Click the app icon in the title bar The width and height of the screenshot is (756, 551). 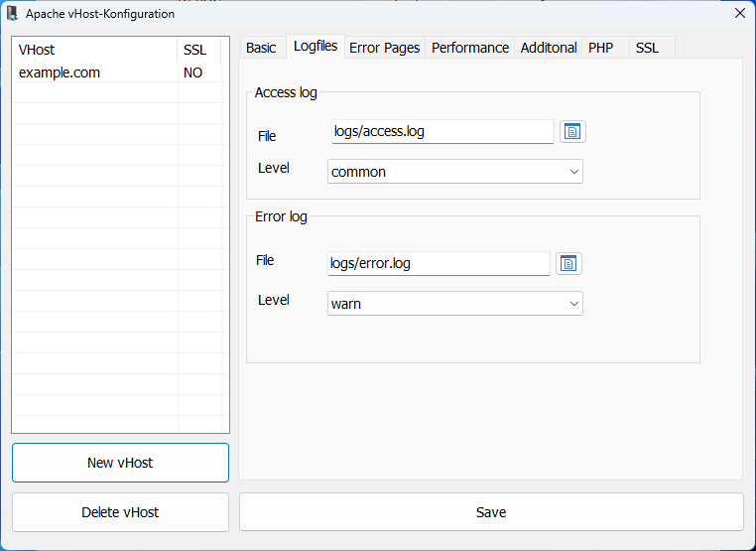(x=13, y=14)
